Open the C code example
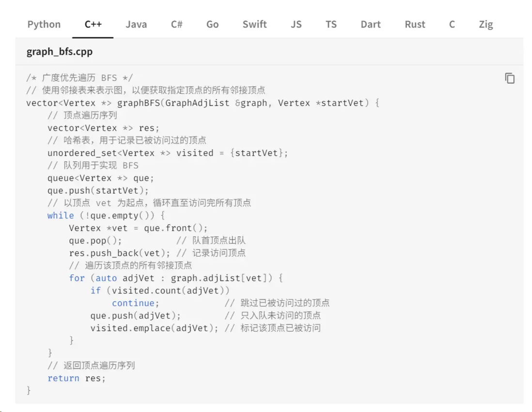This screenshot has width=532, height=412. 452,24
